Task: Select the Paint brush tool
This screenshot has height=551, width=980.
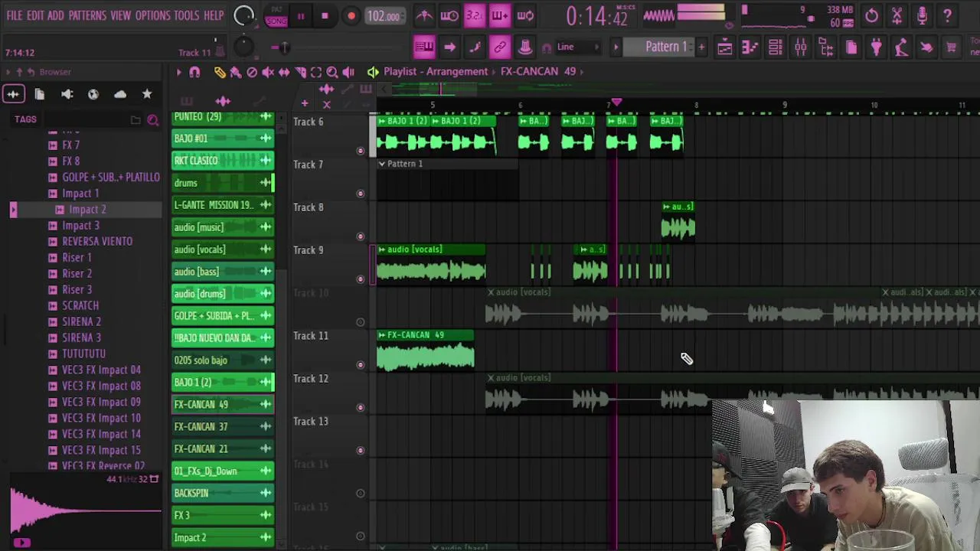Action: coord(236,72)
